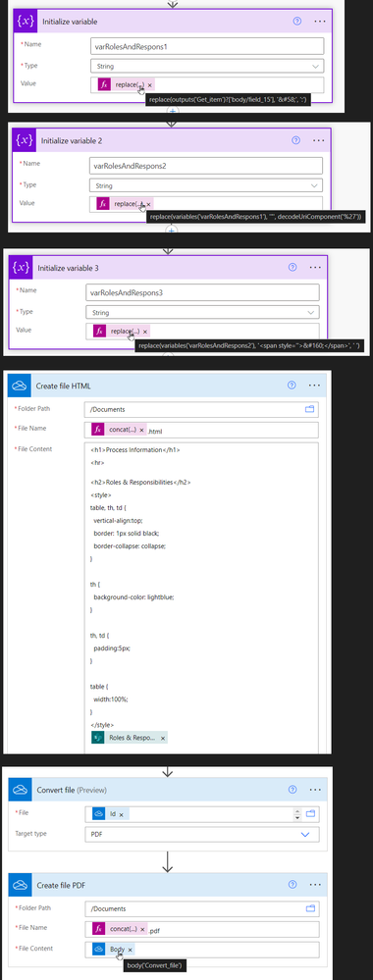Open help for Initialize variable 3 action
This screenshot has height=980, width=373.
click(x=292, y=268)
